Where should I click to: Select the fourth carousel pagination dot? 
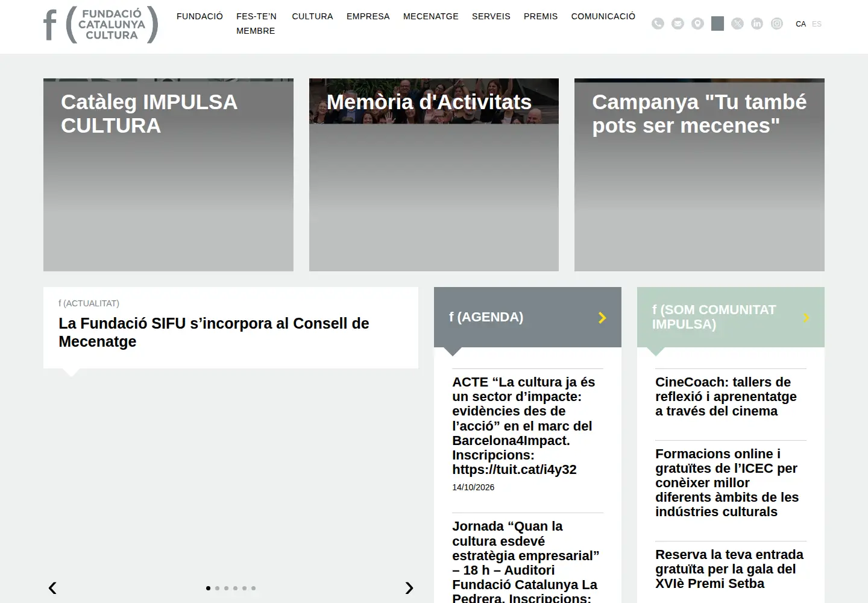[235, 588]
